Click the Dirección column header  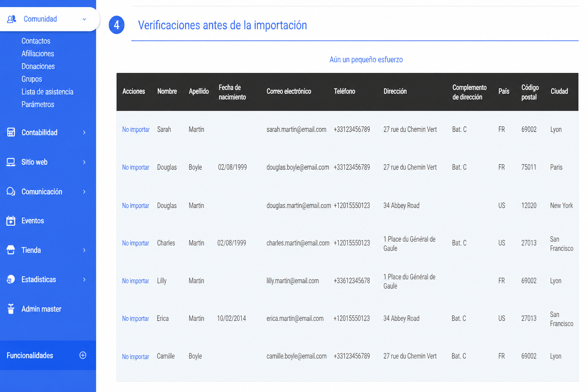(x=395, y=91)
